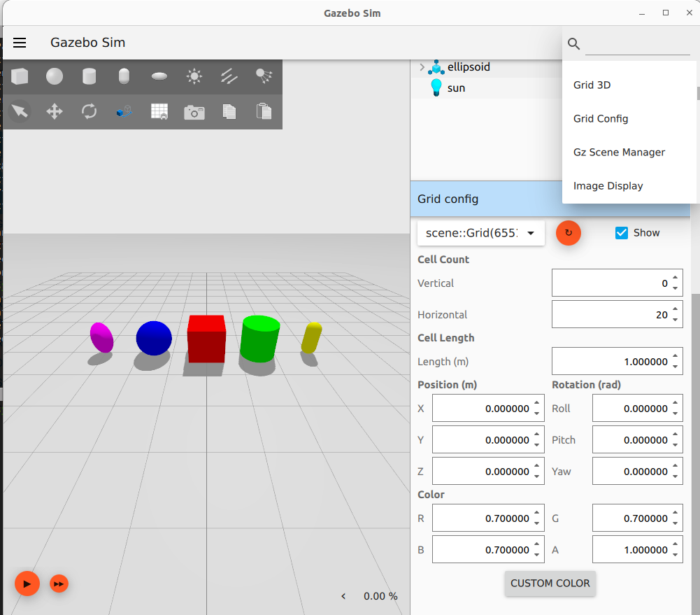700x615 pixels.
Task: Click the ellipsoid model icon
Action: tap(436, 67)
